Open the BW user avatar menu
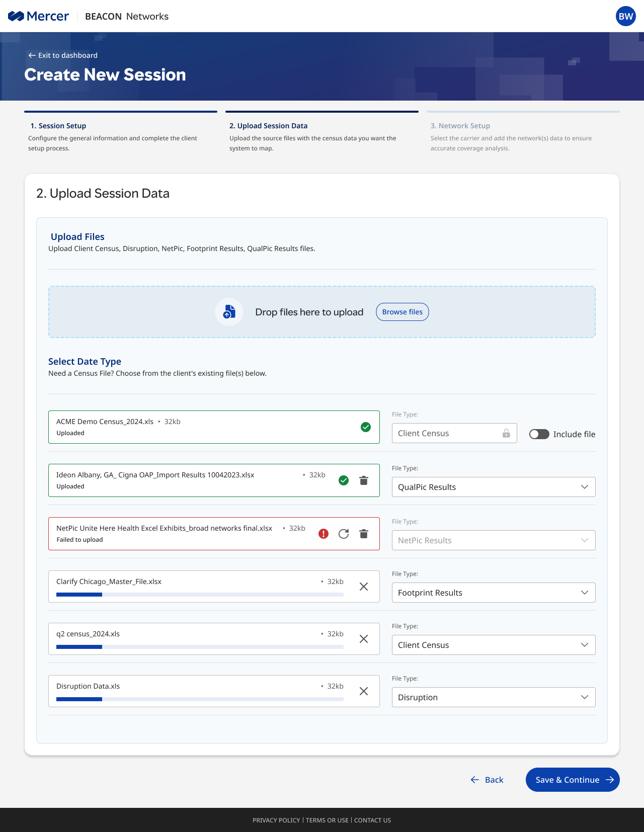644x832 pixels. tap(625, 16)
